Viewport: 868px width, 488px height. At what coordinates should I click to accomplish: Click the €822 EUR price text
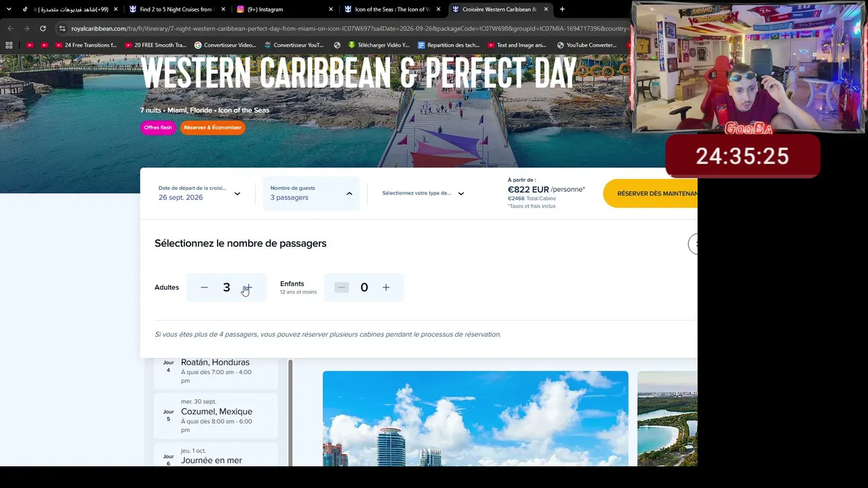click(x=528, y=189)
